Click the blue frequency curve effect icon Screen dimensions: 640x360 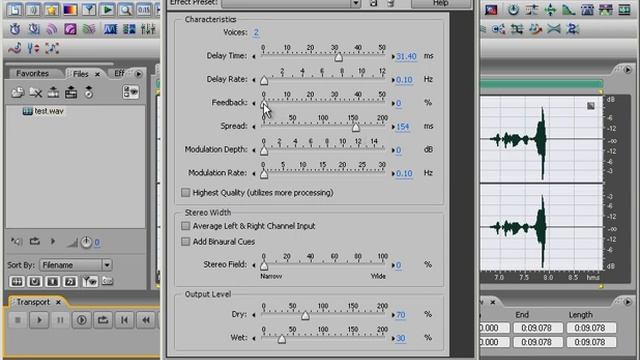point(110,29)
